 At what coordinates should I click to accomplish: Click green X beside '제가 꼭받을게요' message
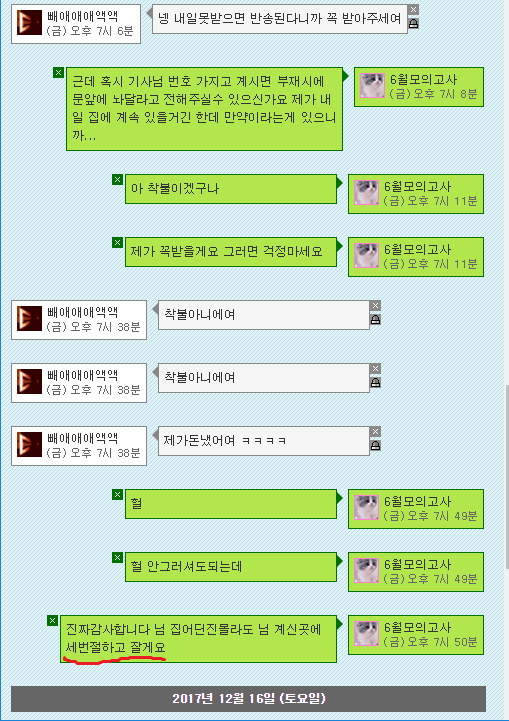[117, 242]
